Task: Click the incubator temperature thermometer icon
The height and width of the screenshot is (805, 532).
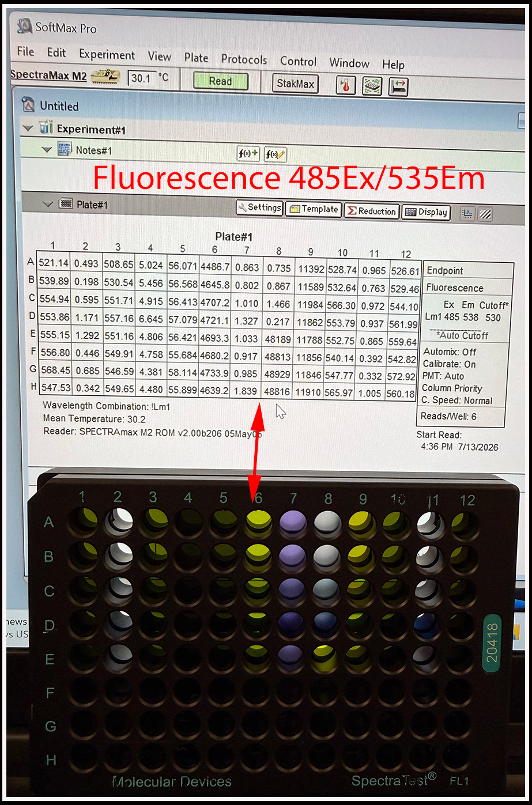Action: click(x=346, y=86)
